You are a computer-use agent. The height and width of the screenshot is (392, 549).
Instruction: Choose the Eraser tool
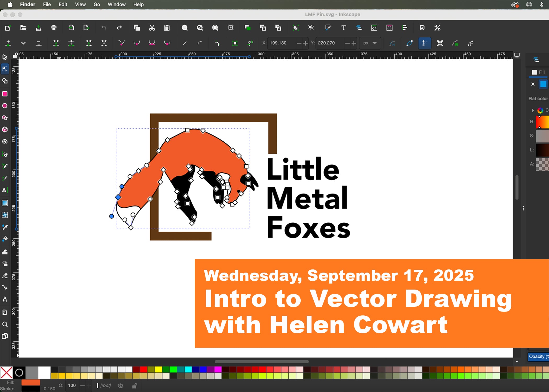coord(5,275)
